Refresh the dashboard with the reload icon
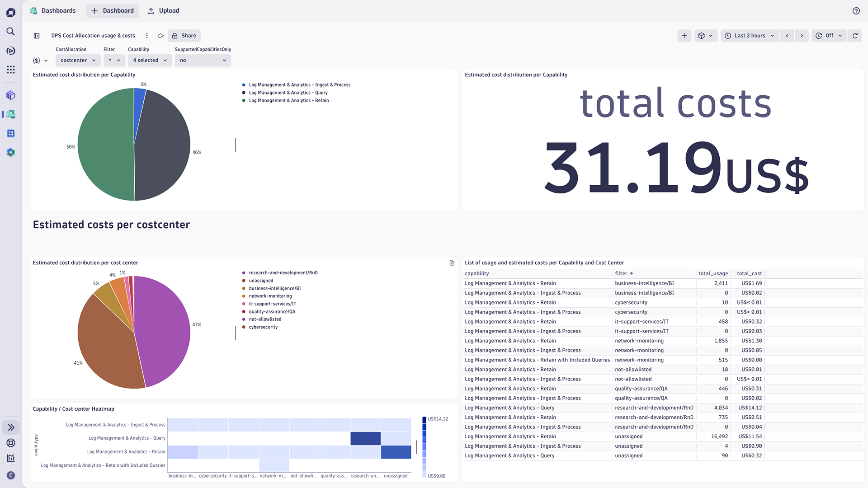This screenshot has height=488, width=868. pyautogui.click(x=855, y=35)
